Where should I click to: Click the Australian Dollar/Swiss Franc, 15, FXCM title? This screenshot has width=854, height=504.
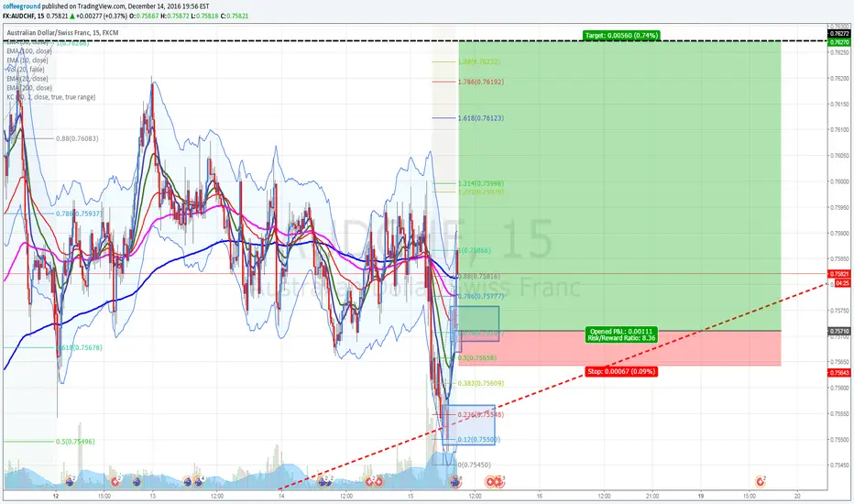click(x=62, y=33)
